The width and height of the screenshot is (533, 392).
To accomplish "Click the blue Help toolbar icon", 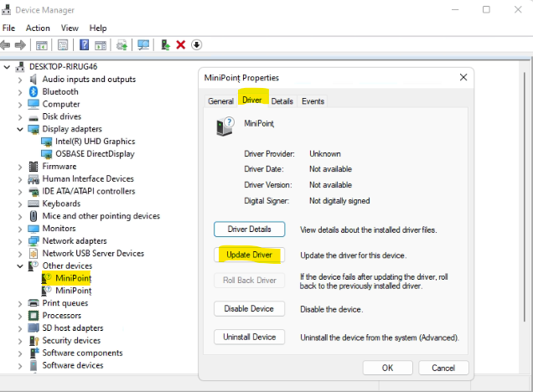I will click(85, 44).
